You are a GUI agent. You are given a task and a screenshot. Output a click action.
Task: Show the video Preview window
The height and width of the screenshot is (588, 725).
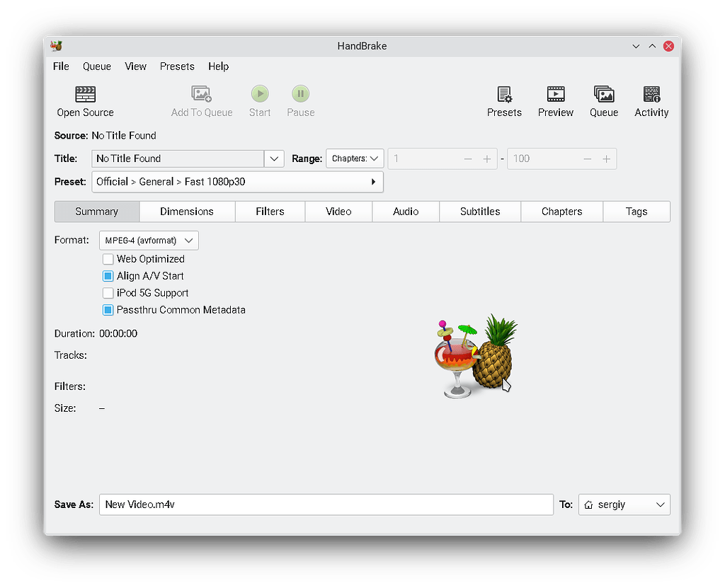pos(555,100)
